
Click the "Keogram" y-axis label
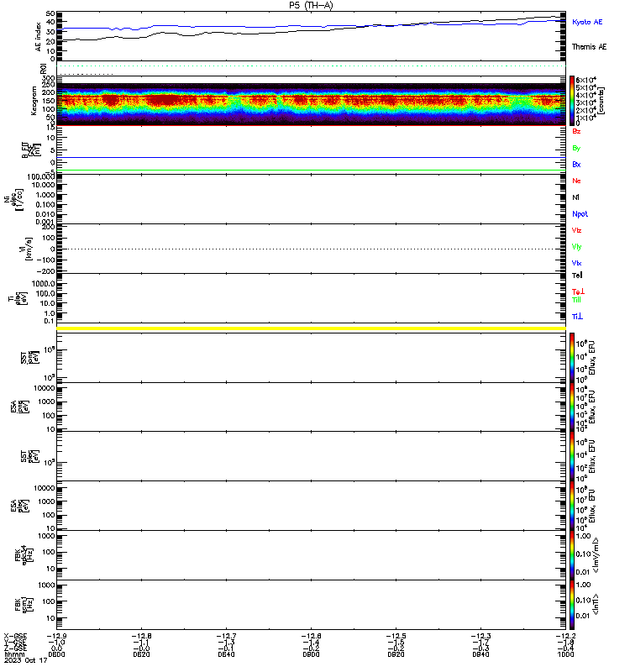tap(34, 101)
